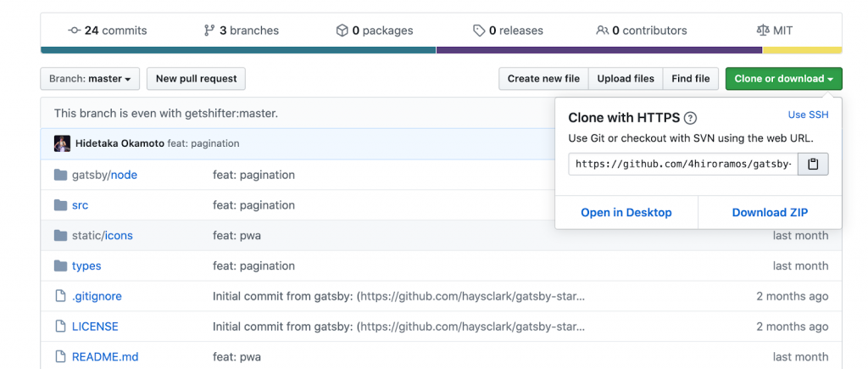Click the contributors people icon
This screenshot has height=369, width=868.
click(603, 31)
